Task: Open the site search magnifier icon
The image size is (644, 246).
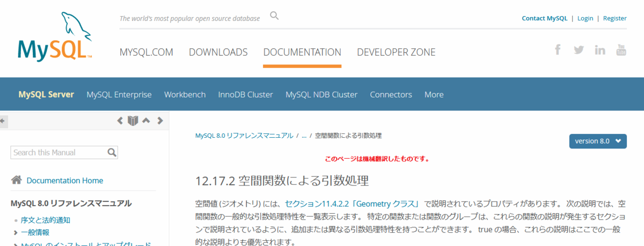Action: 274,16
